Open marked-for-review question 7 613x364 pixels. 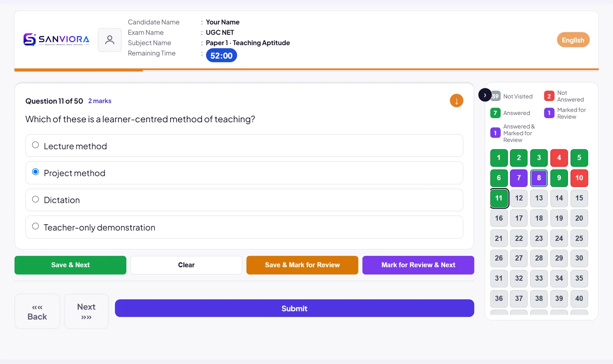point(519,178)
